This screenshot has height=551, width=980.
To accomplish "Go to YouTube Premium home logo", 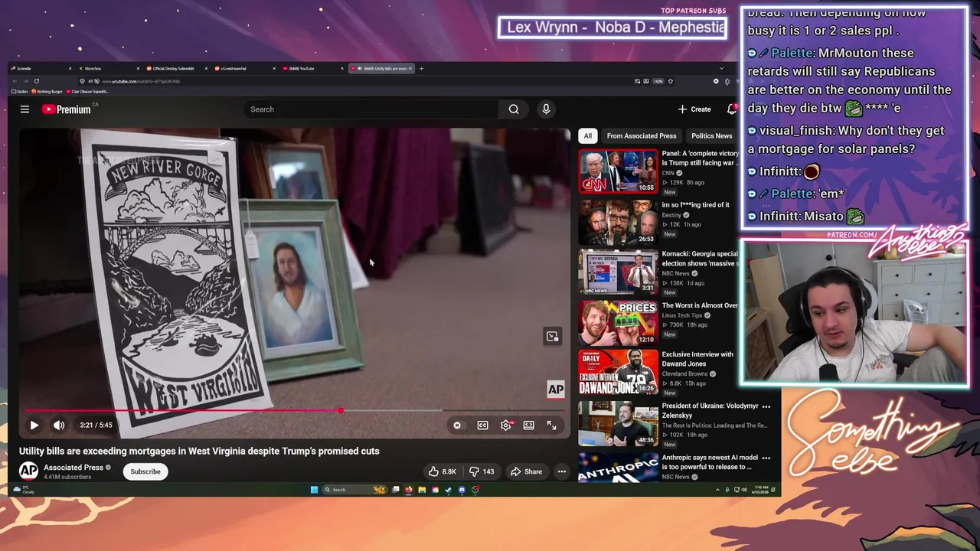I will pos(67,109).
